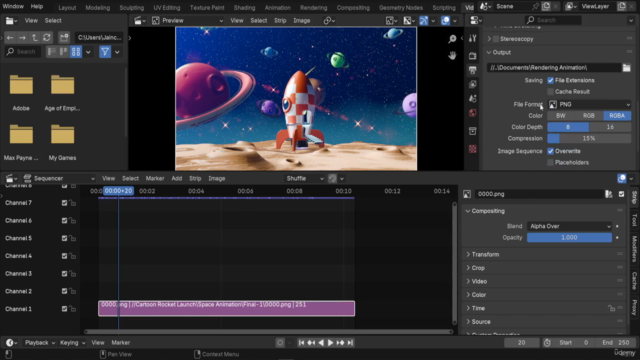The width and height of the screenshot is (640, 360).
Task: Open the Scene properties tab icon
Action: pos(473,98)
